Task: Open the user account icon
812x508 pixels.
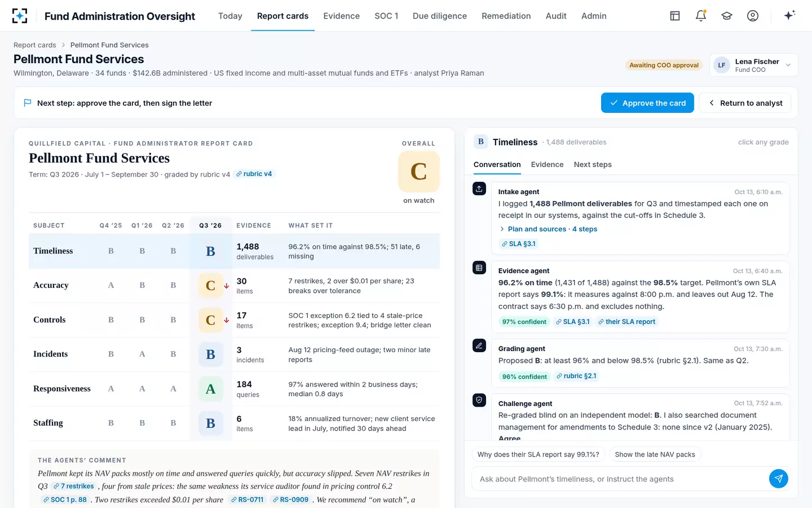Action: (x=753, y=16)
